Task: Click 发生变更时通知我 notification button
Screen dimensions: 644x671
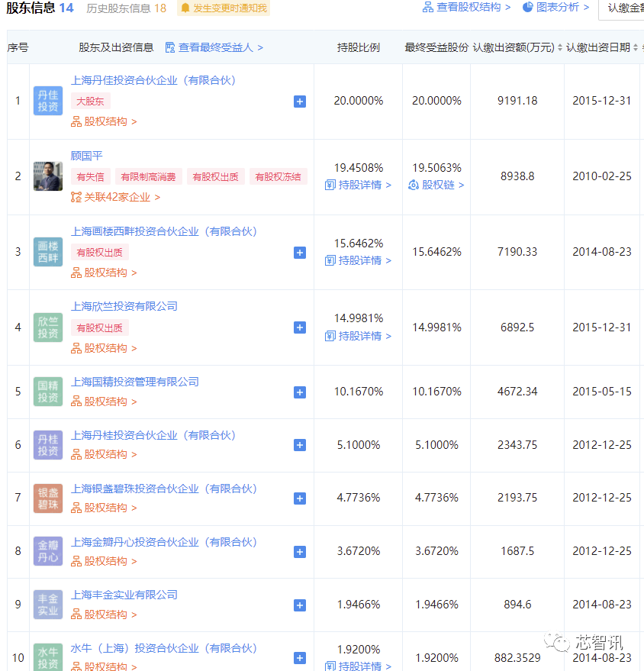Action: pyautogui.click(x=223, y=8)
